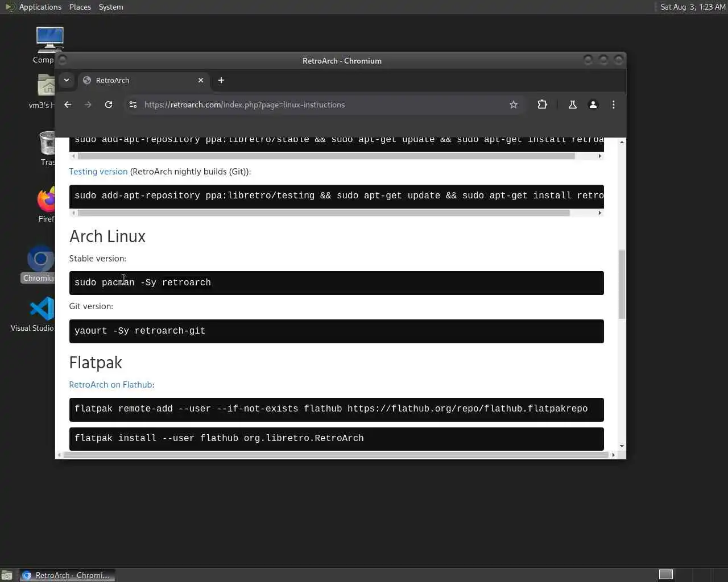This screenshot has width=728, height=582.
Task: Open the RetroArch on Flathub link
Action: (x=111, y=385)
